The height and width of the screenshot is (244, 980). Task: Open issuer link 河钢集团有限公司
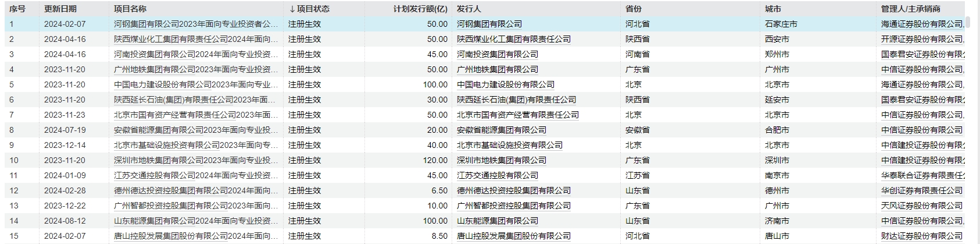tap(489, 24)
